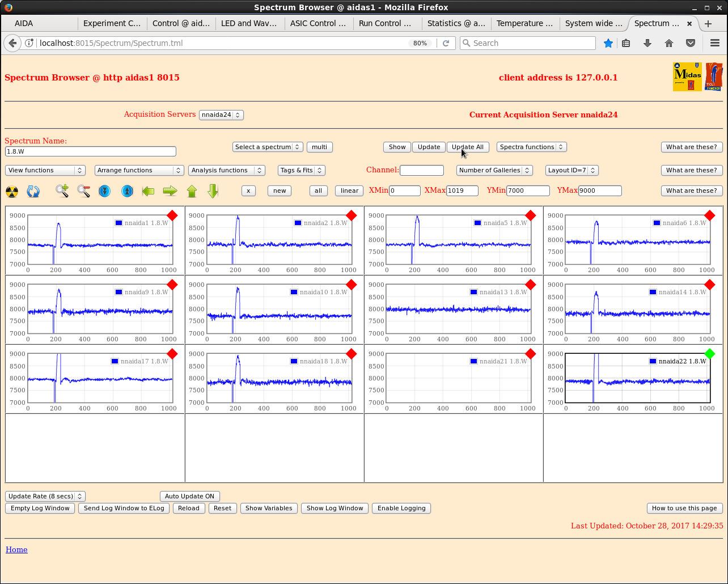Switch to the Temperature tab
The height and width of the screenshot is (584, 728).
tap(524, 23)
